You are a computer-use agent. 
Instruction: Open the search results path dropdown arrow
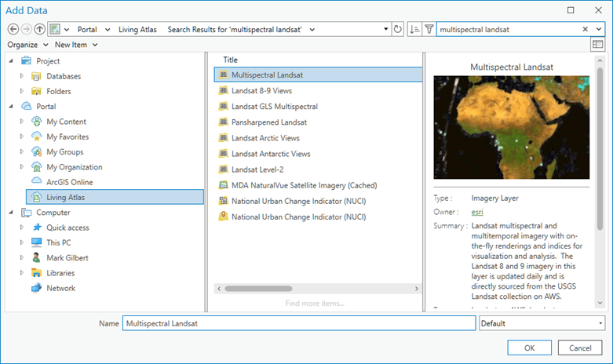point(312,30)
